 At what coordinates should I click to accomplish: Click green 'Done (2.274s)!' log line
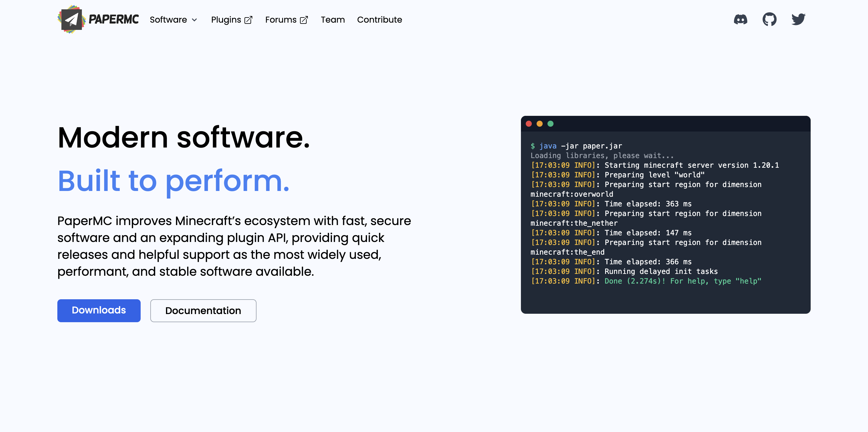[x=646, y=281]
